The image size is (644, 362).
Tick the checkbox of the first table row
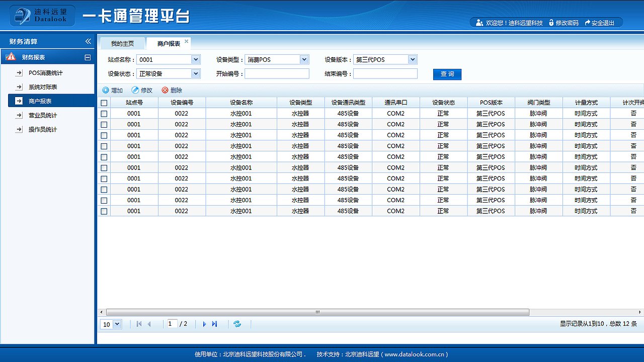tap(104, 114)
